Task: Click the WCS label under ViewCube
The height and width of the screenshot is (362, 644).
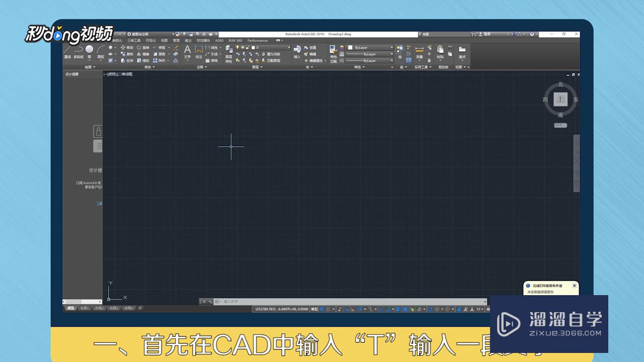Action: point(560,125)
